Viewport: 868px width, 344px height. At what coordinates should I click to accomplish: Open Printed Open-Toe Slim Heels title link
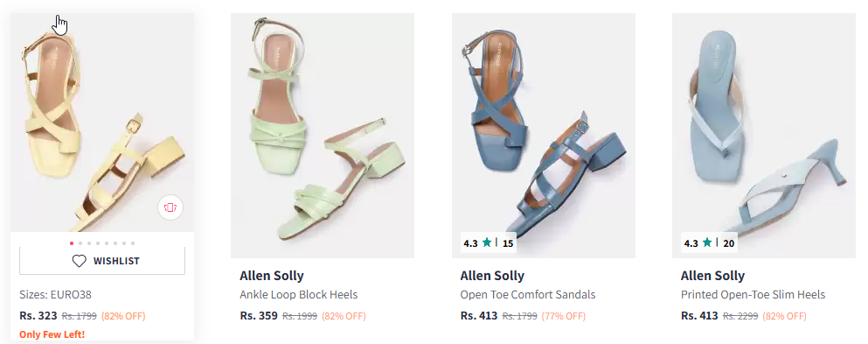[x=753, y=295]
